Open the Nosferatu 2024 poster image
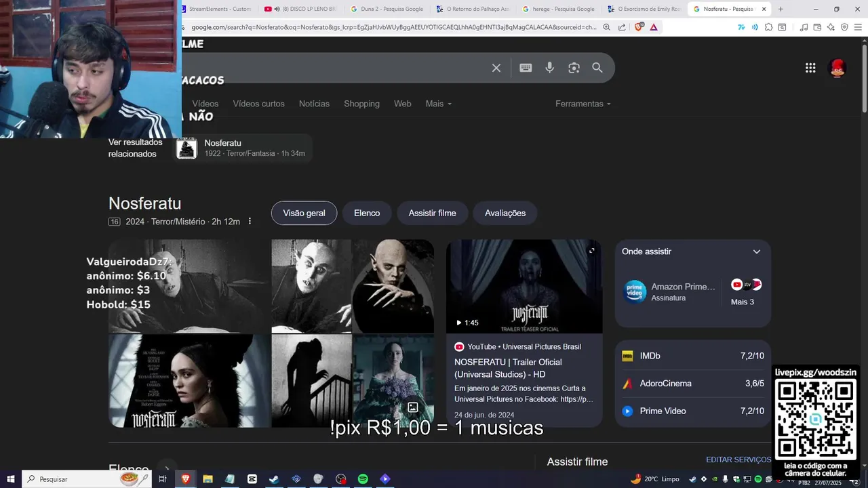 [189, 381]
